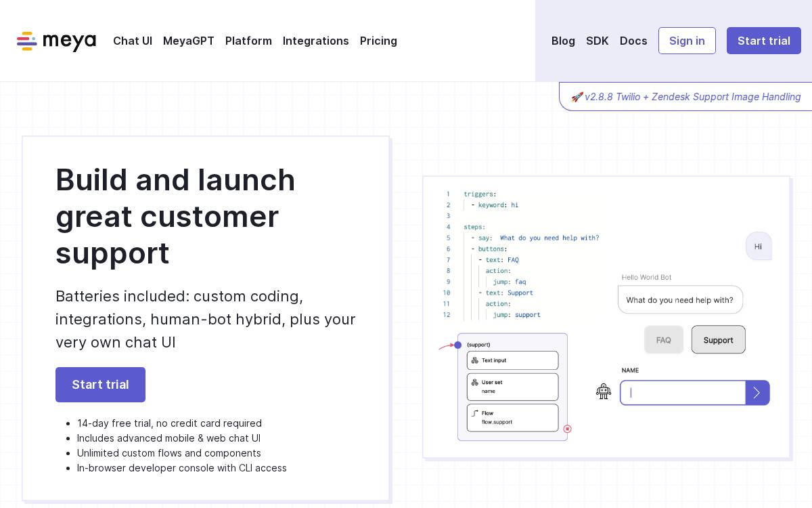This screenshot has height=508, width=812.
Task: Click the User set node icon
Action: coord(475,382)
